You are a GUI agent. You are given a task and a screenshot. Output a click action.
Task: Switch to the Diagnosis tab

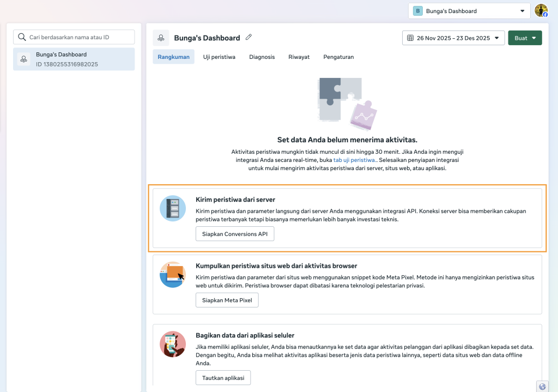(x=262, y=57)
